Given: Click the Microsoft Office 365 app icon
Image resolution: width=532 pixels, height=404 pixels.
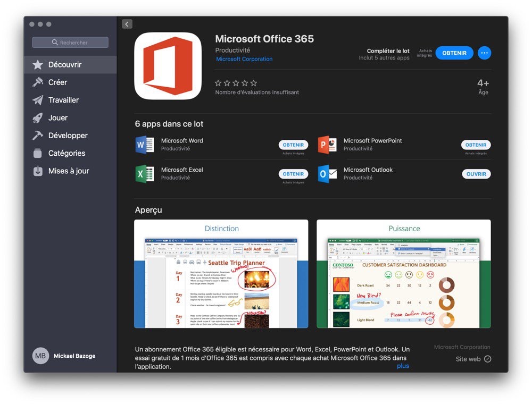Looking at the screenshot, I should point(168,66).
